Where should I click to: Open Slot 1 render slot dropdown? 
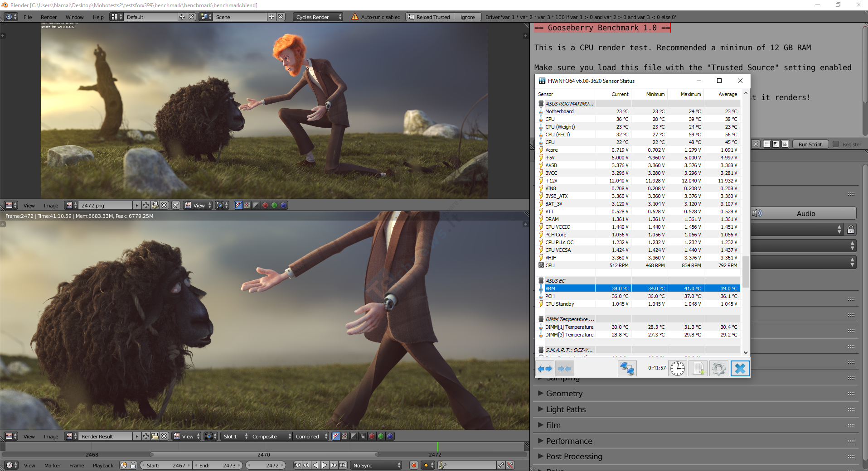[x=235, y=436]
